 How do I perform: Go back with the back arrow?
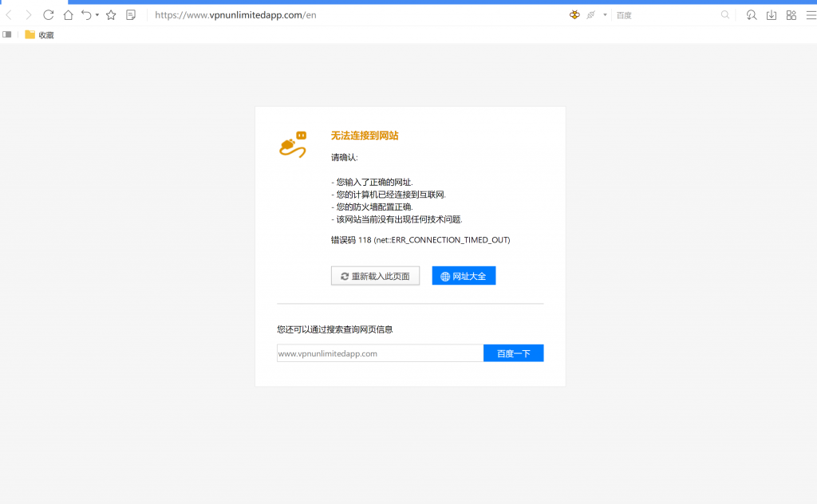[9, 15]
